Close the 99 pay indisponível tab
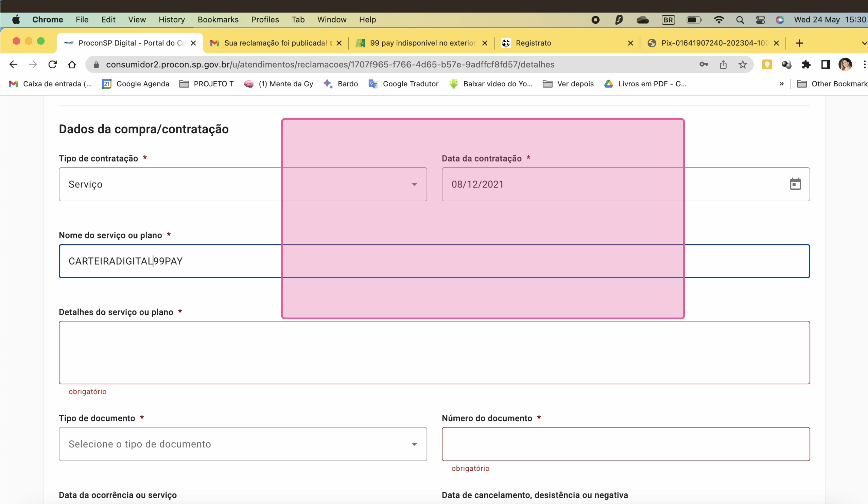 485,43
